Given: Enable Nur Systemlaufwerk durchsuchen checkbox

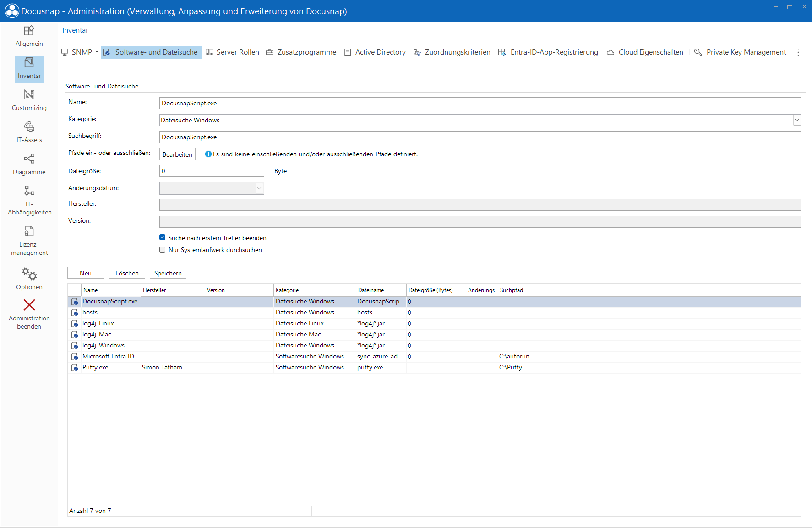Looking at the screenshot, I should coord(162,250).
